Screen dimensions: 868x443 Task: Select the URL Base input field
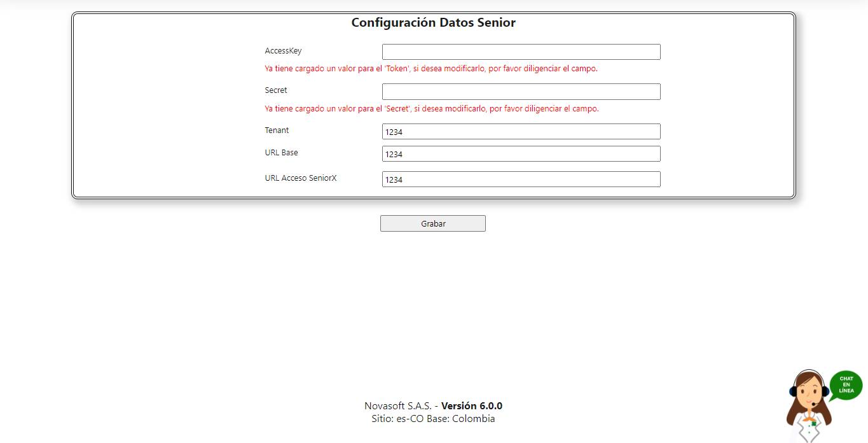coord(521,154)
